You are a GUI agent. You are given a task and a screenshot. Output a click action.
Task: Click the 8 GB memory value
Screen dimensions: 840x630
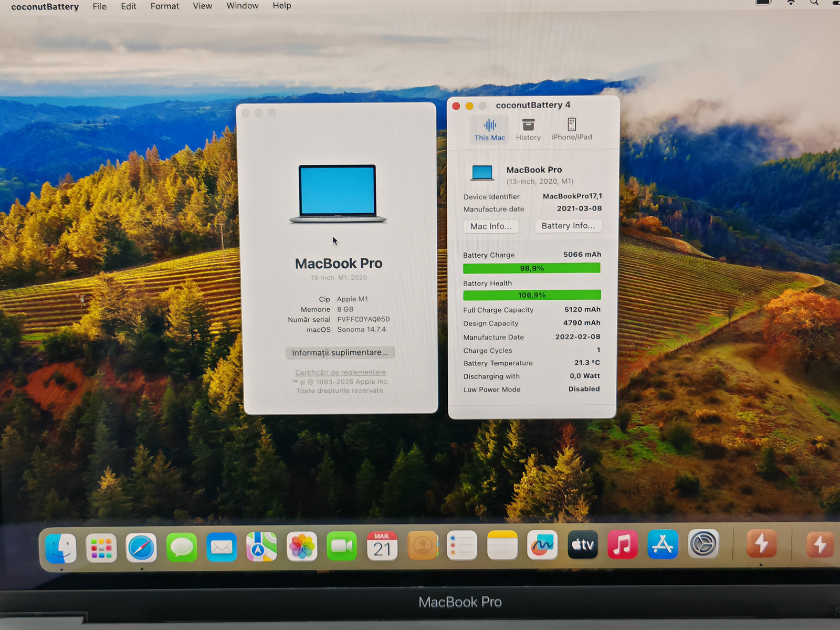point(345,309)
